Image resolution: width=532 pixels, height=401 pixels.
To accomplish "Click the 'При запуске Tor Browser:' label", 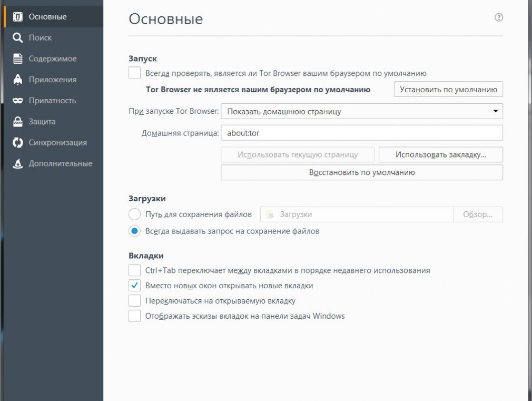I will (x=174, y=111).
